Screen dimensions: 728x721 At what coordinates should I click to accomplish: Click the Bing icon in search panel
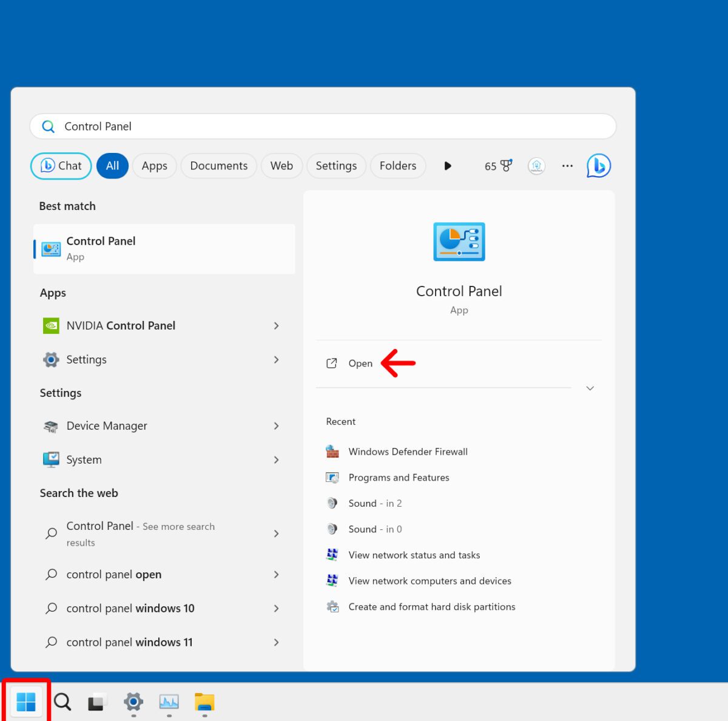click(598, 166)
